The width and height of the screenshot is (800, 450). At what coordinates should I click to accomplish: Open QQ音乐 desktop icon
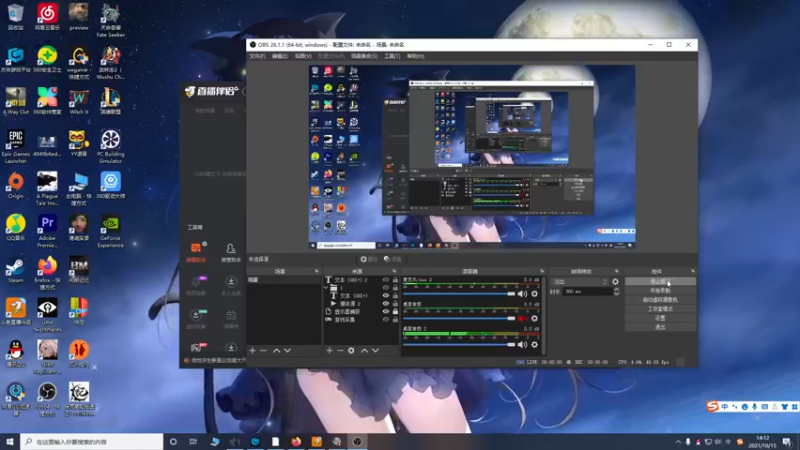pyautogui.click(x=15, y=228)
